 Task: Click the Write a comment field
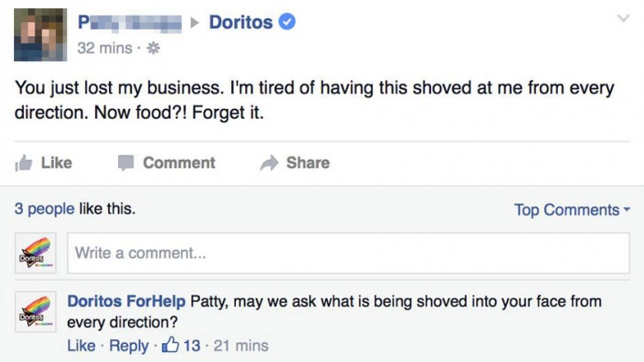pyautogui.click(x=348, y=253)
